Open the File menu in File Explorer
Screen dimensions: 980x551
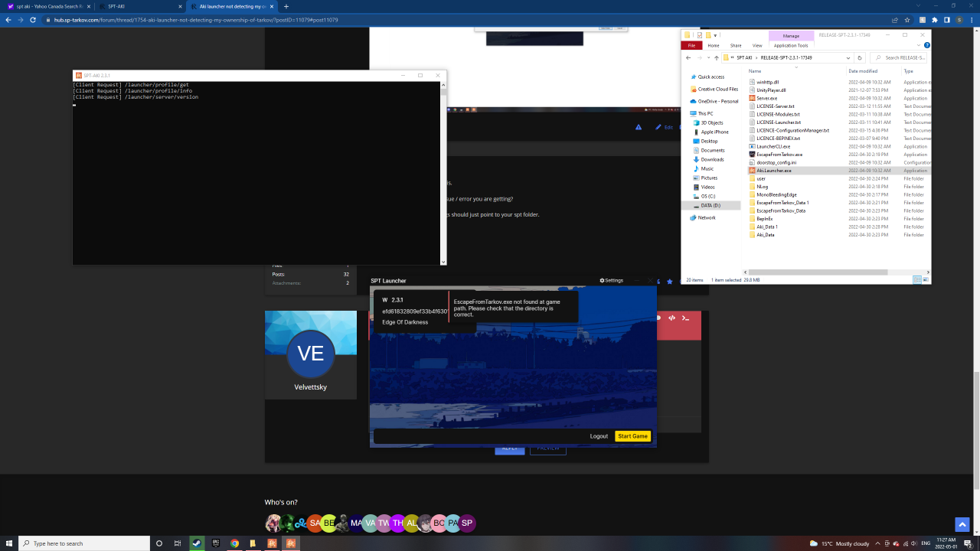point(691,45)
